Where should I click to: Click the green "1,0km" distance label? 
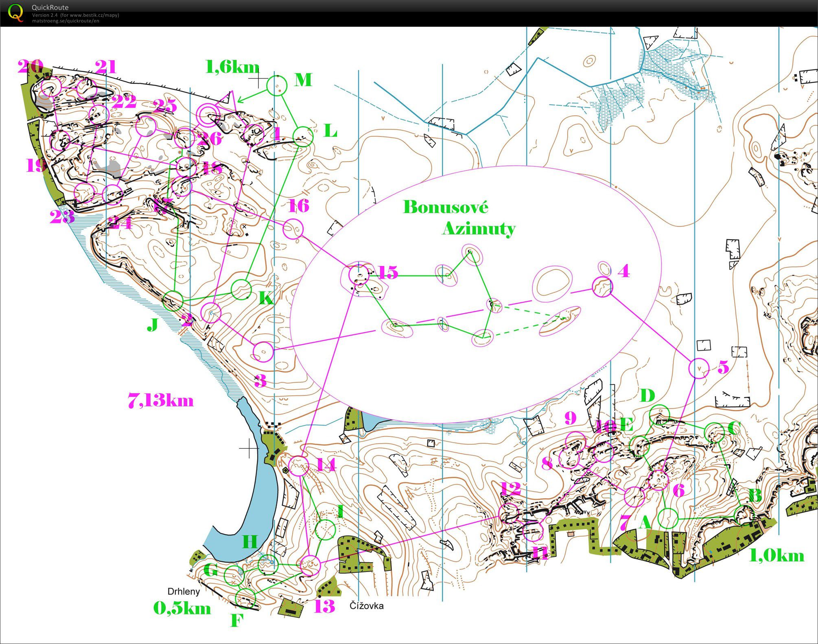pyautogui.click(x=776, y=556)
